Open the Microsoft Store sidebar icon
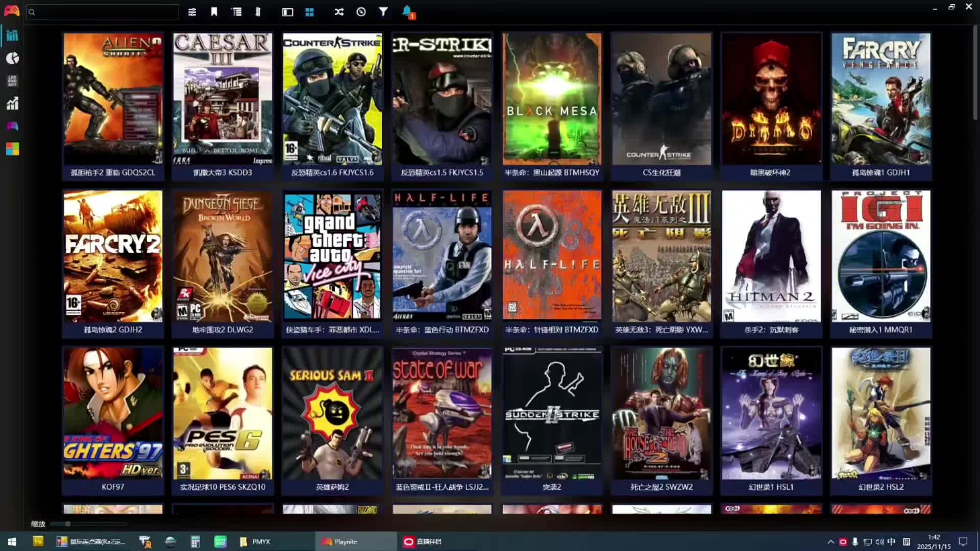Screen dimensions: 980x551 (12, 149)
